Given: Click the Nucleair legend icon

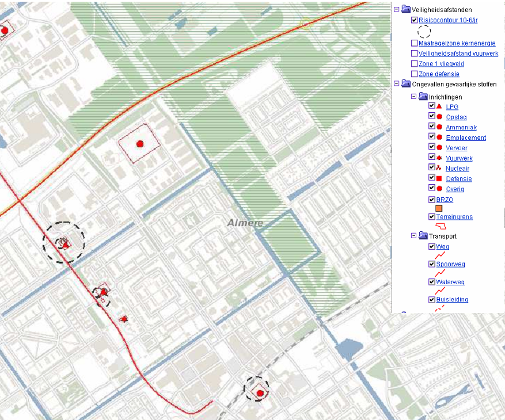Looking at the screenshot, I should (439, 167).
